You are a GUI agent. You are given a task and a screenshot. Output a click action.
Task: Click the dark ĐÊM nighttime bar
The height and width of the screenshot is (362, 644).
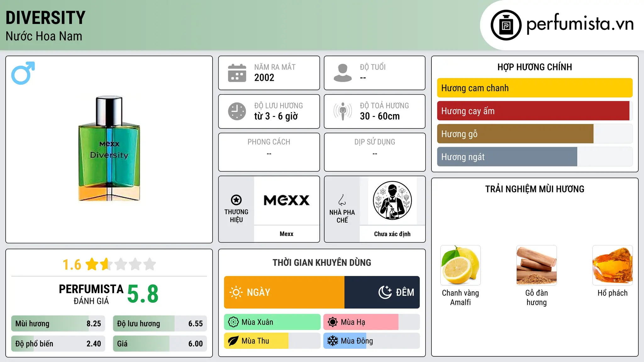[382, 292]
